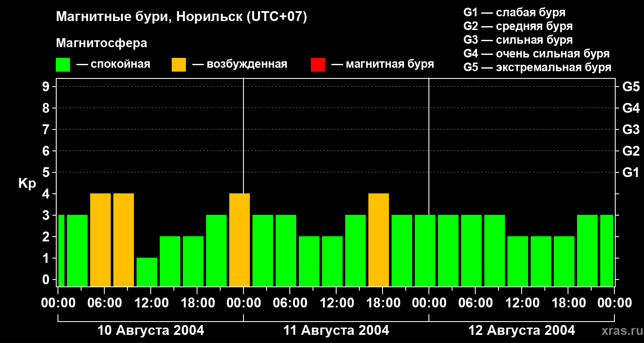Click the G5 label on the right axis
Screen dimensions: 644x343
click(x=631, y=87)
